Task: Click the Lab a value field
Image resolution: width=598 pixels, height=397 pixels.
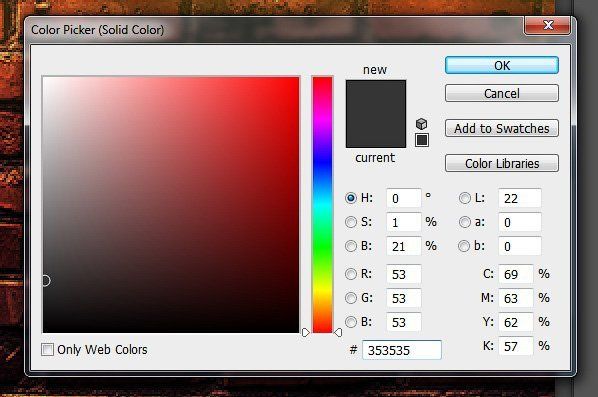Action: pyautogui.click(x=520, y=222)
